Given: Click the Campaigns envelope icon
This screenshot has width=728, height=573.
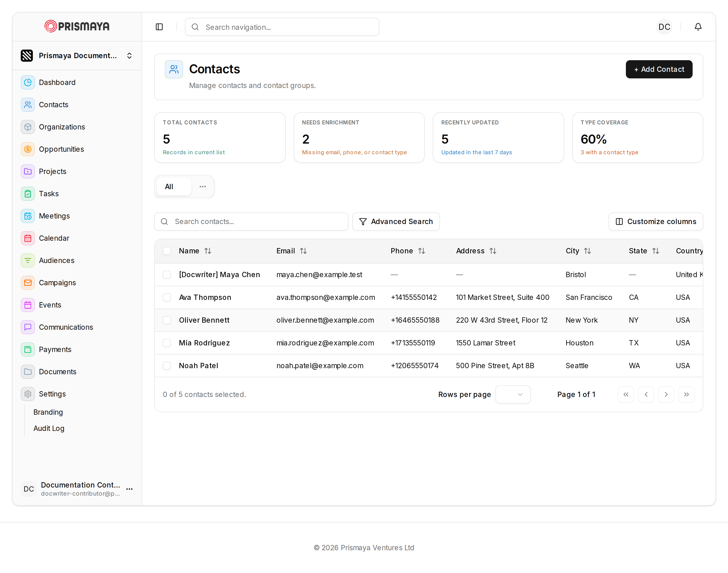Looking at the screenshot, I should click(x=28, y=283).
